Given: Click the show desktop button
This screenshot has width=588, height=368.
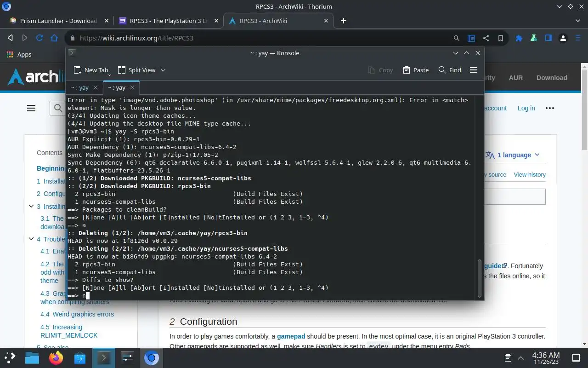Looking at the screenshot, I should click(576, 357).
